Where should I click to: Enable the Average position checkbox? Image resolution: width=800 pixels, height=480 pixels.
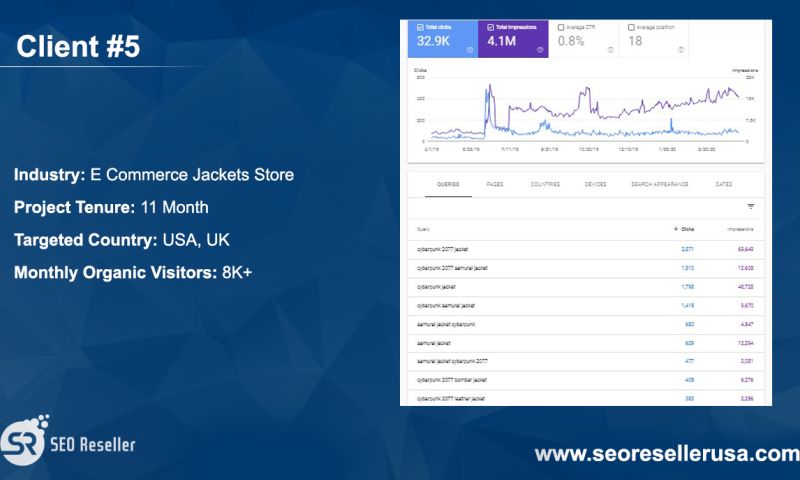pyautogui.click(x=631, y=27)
